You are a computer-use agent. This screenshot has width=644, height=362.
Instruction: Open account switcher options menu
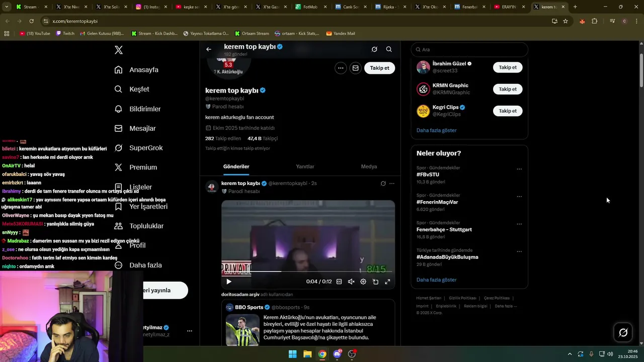[x=190, y=331]
